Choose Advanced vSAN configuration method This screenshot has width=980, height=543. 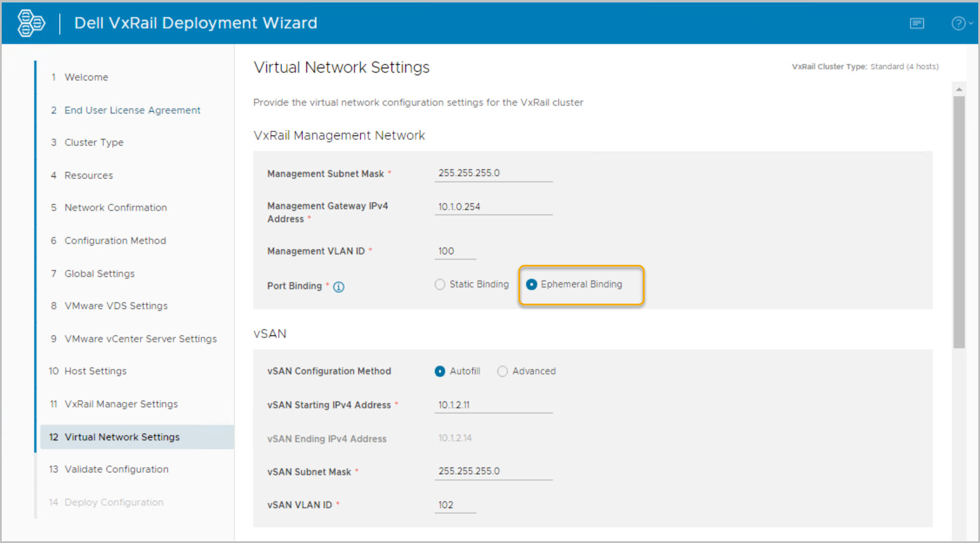pos(503,371)
